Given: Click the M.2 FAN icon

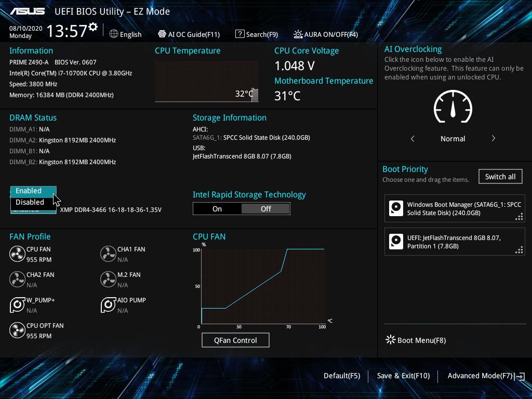Looking at the screenshot, I should click(x=108, y=279).
